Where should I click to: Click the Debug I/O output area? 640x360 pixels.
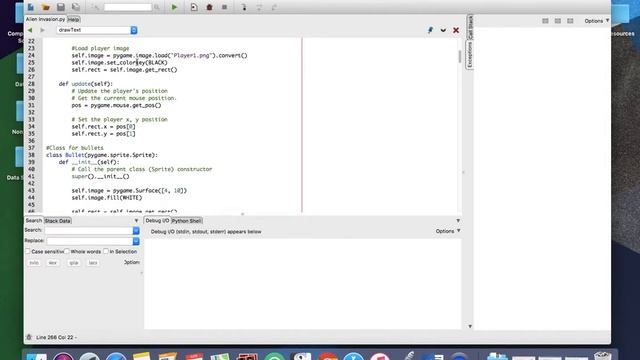click(302, 284)
